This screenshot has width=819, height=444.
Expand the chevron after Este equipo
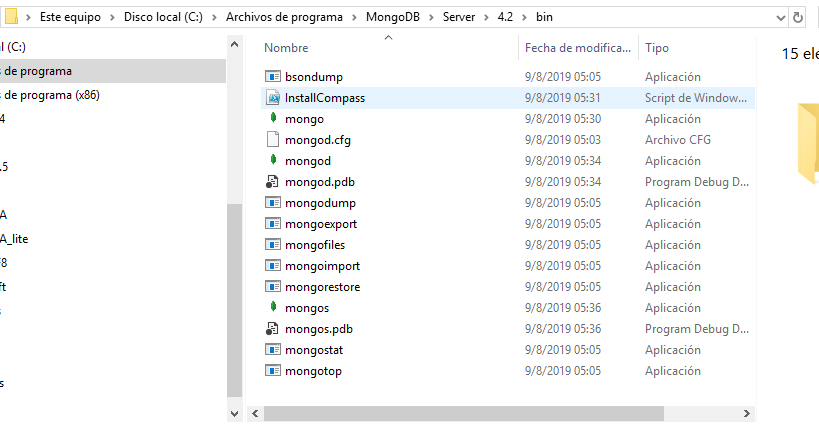tap(112, 17)
